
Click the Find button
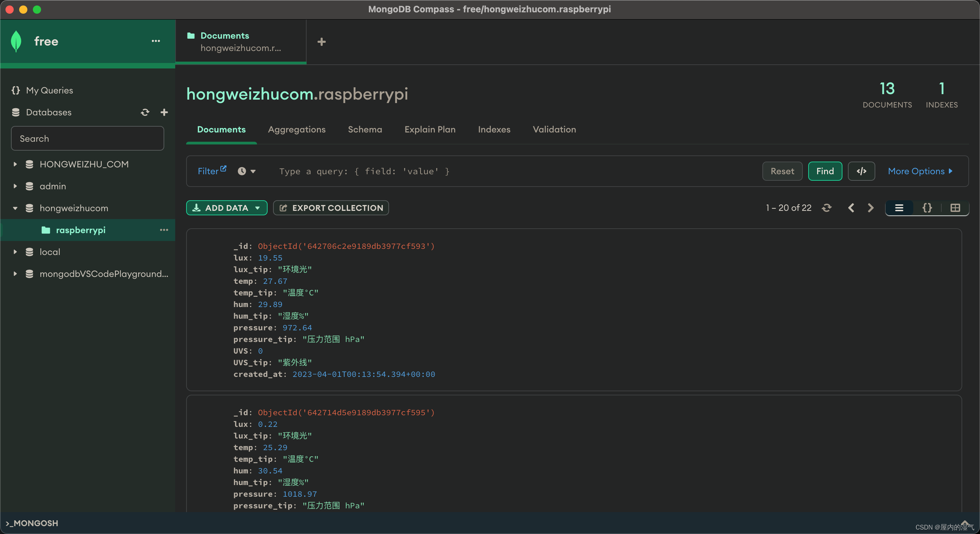(x=825, y=171)
